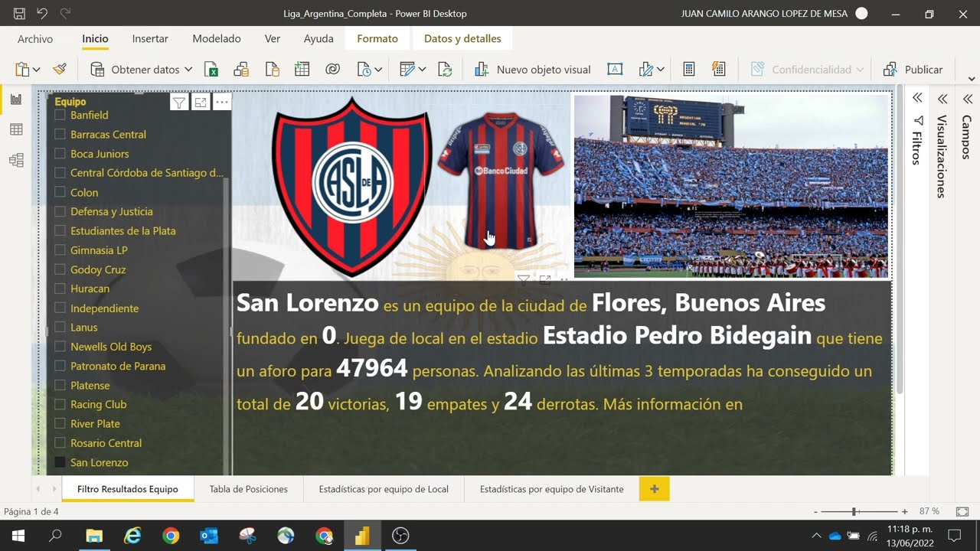Viewport: 980px width, 551px height.
Task: Check the Boca Juniors checkbox
Action: (60, 154)
